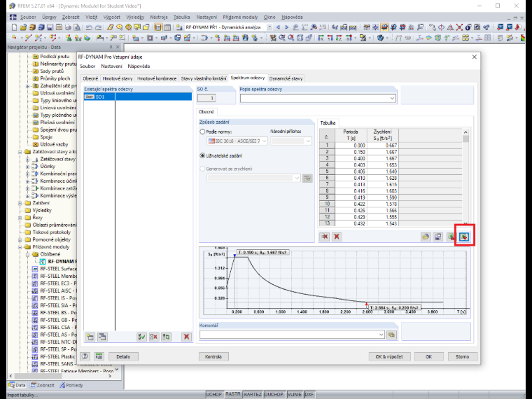Click the redo arrow in main toolbar

[x=98, y=27]
